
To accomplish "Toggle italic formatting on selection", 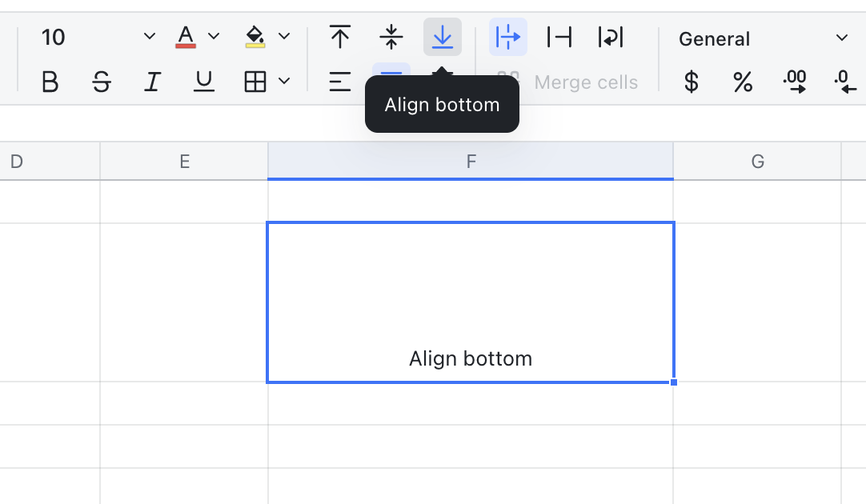I will (152, 82).
